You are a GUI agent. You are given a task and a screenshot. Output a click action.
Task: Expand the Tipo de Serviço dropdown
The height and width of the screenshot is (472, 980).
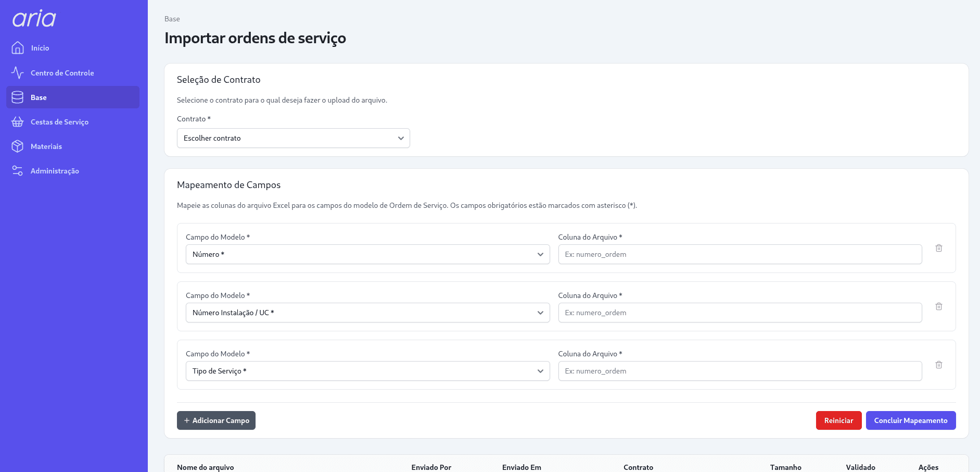(367, 371)
